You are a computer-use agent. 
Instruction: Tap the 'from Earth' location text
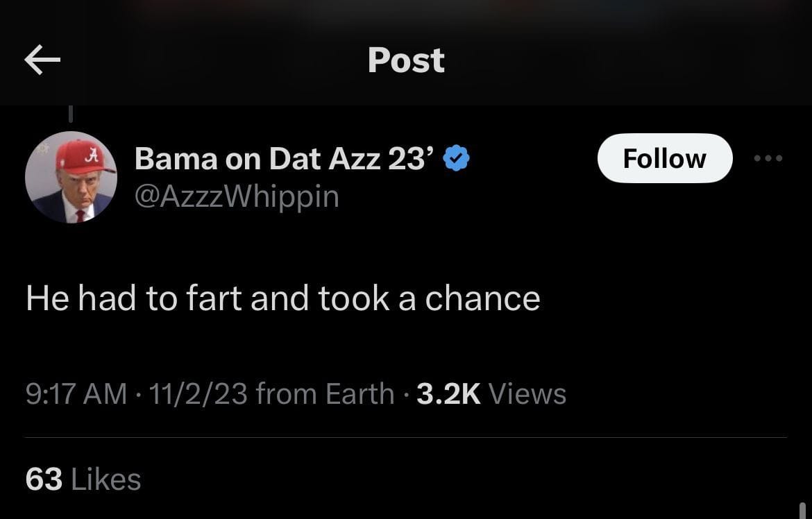pyautogui.click(x=325, y=394)
